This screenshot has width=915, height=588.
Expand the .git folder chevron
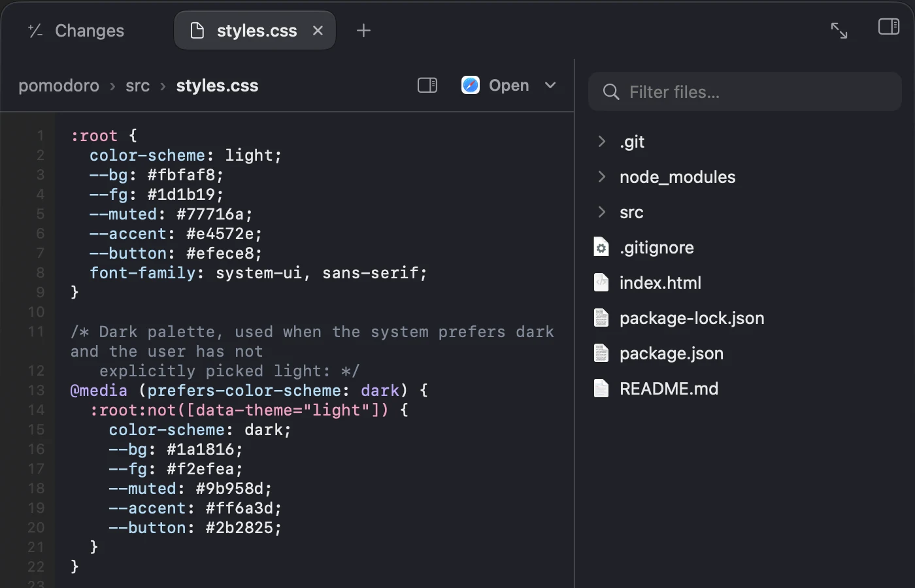click(602, 141)
